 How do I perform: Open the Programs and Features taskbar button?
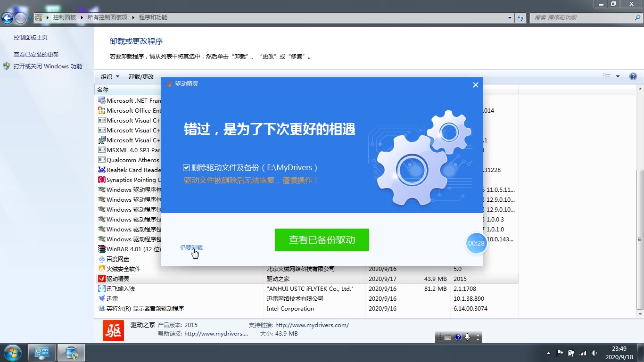(71, 353)
